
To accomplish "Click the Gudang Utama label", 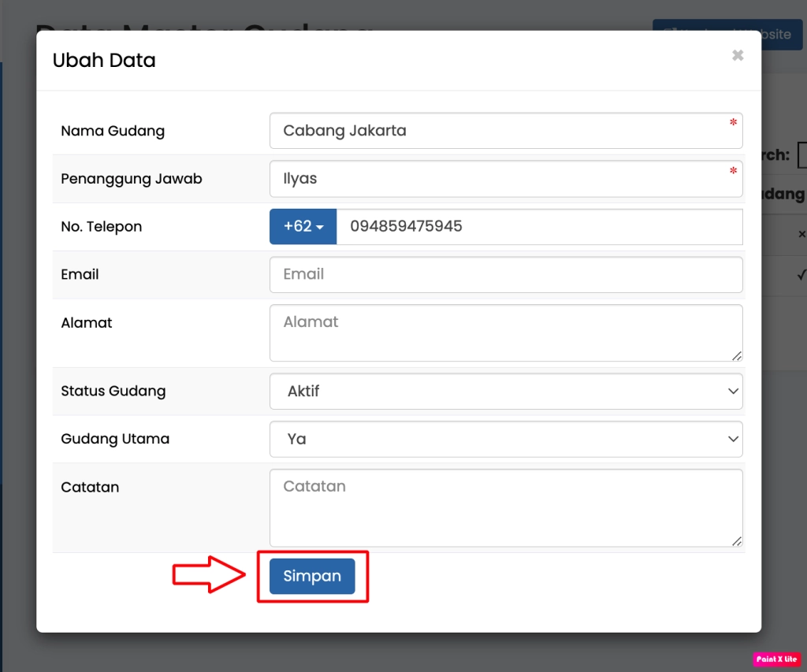I will (x=115, y=439).
